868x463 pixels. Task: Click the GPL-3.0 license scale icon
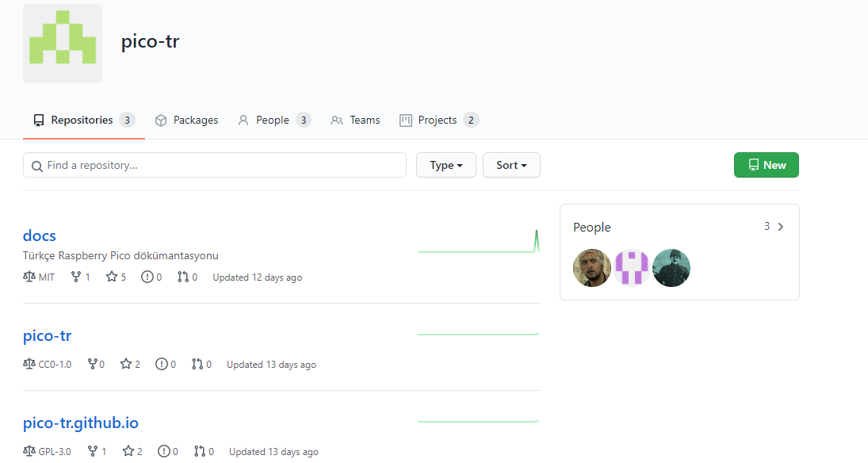pos(29,451)
